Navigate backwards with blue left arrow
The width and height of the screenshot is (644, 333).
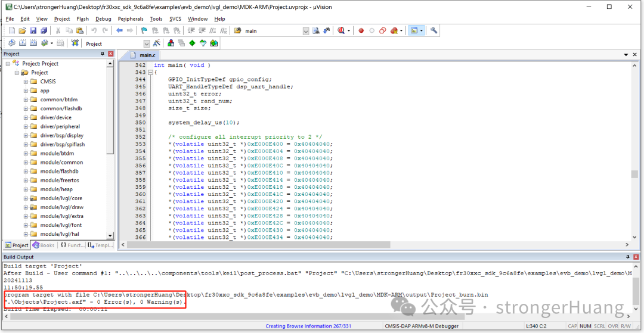(x=119, y=31)
